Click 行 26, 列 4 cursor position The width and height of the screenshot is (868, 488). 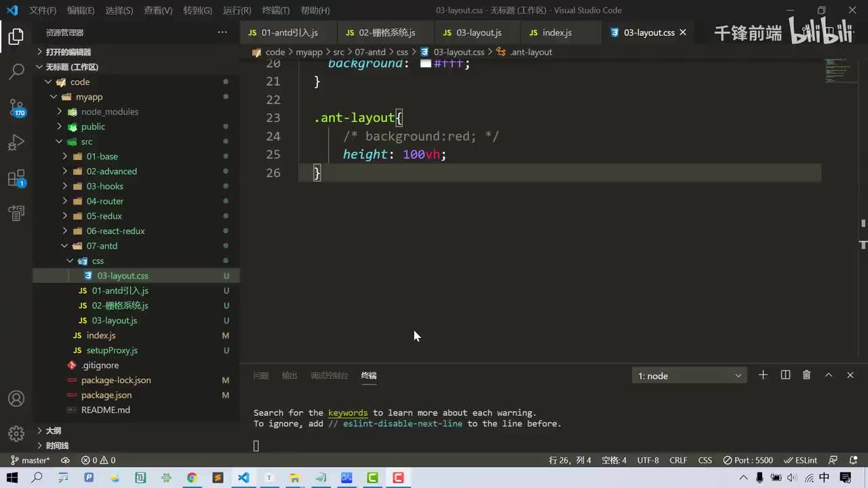570,460
